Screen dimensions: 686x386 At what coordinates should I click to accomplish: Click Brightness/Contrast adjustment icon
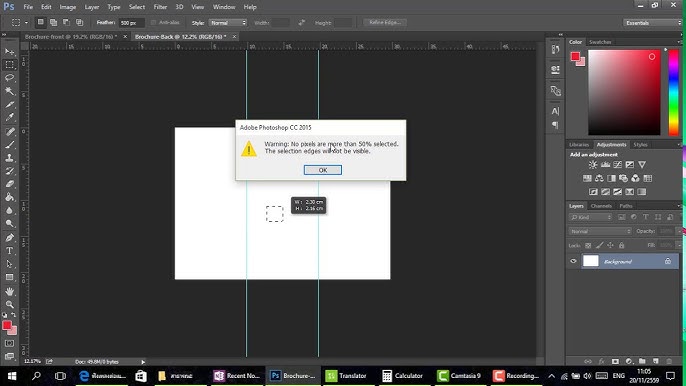click(593, 165)
